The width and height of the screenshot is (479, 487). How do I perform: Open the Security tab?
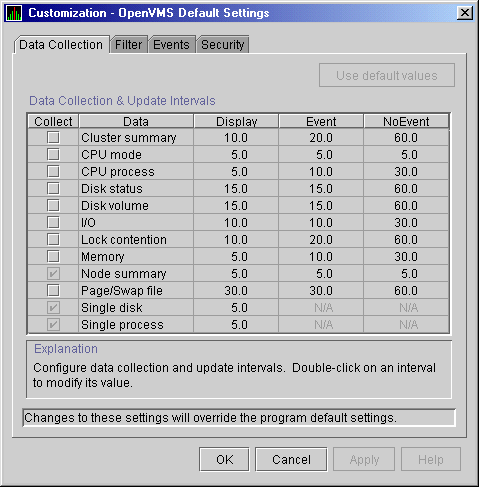pos(223,45)
